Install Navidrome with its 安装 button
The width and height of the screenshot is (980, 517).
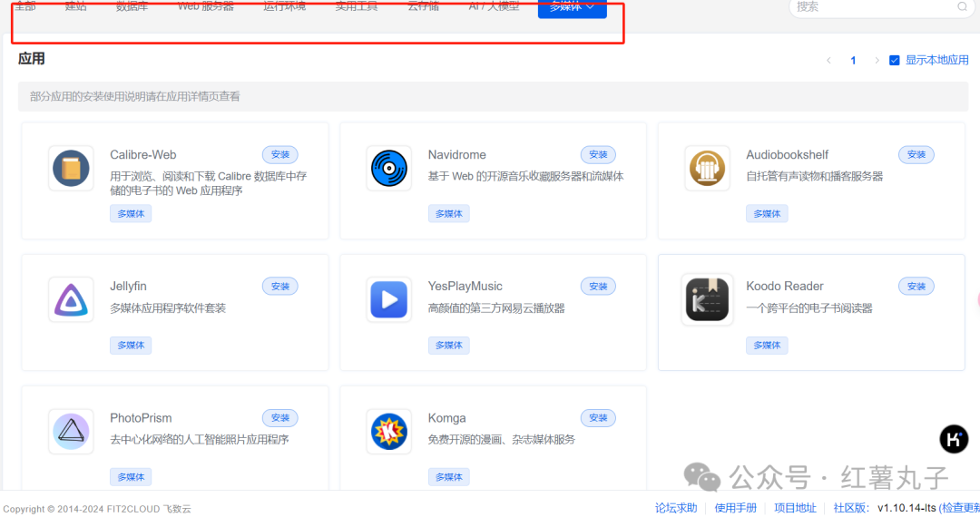point(598,155)
